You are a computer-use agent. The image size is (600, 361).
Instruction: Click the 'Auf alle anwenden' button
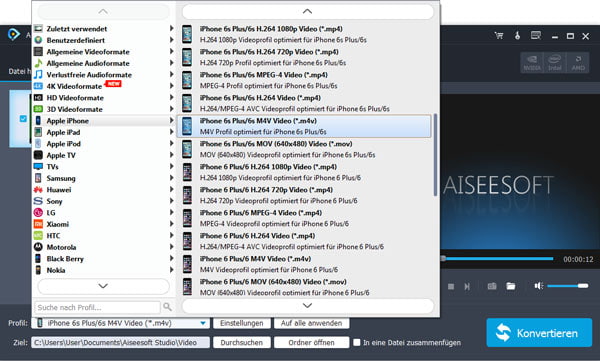click(311, 323)
